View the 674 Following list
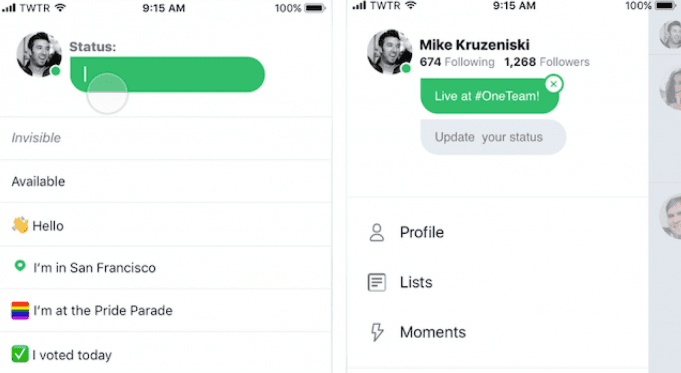This screenshot has width=681, height=373. coord(457,62)
